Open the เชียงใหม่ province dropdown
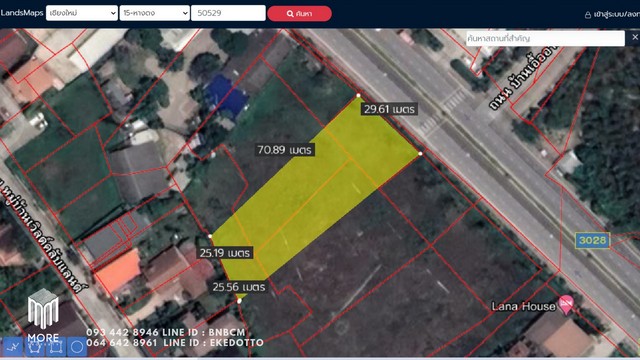 (x=82, y=13)
